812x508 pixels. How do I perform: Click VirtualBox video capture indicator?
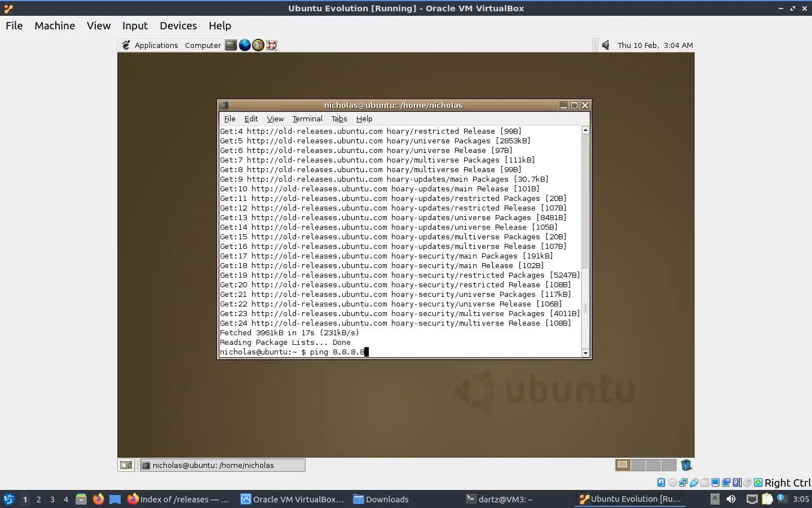point(726,483)
